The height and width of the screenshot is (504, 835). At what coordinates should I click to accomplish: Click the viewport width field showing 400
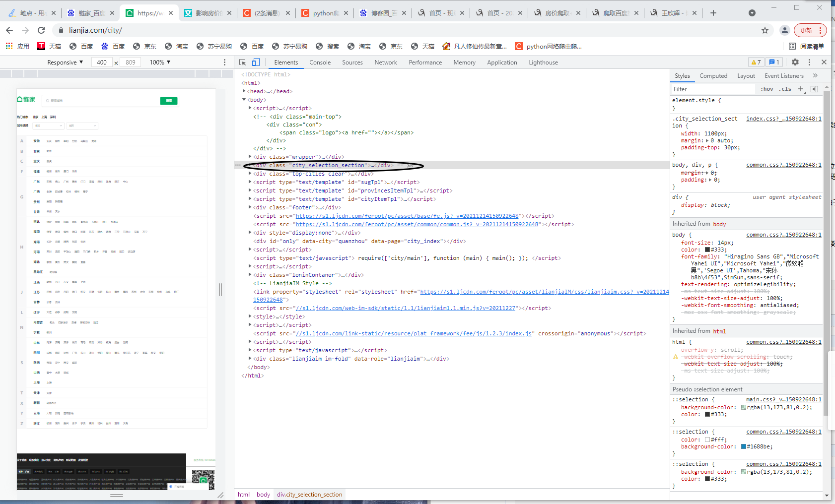click(x=102, y=63)
